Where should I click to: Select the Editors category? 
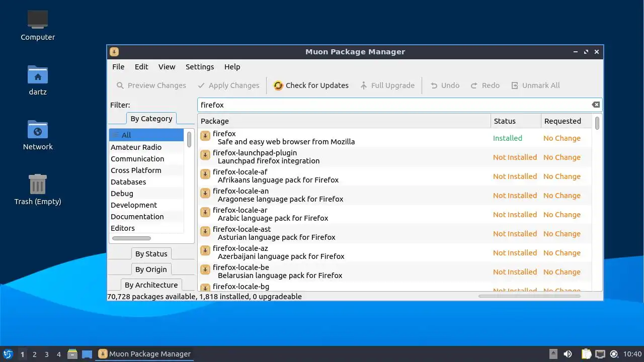[x=146, y=228]
